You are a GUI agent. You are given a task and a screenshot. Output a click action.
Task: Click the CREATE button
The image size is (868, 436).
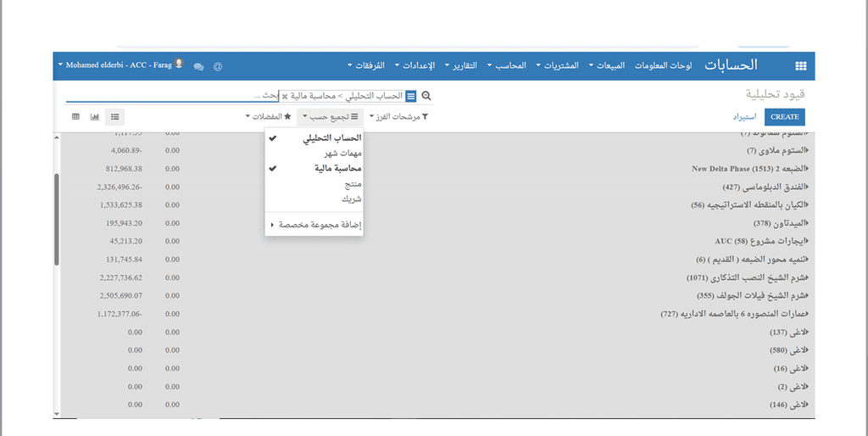pos(784,117)
